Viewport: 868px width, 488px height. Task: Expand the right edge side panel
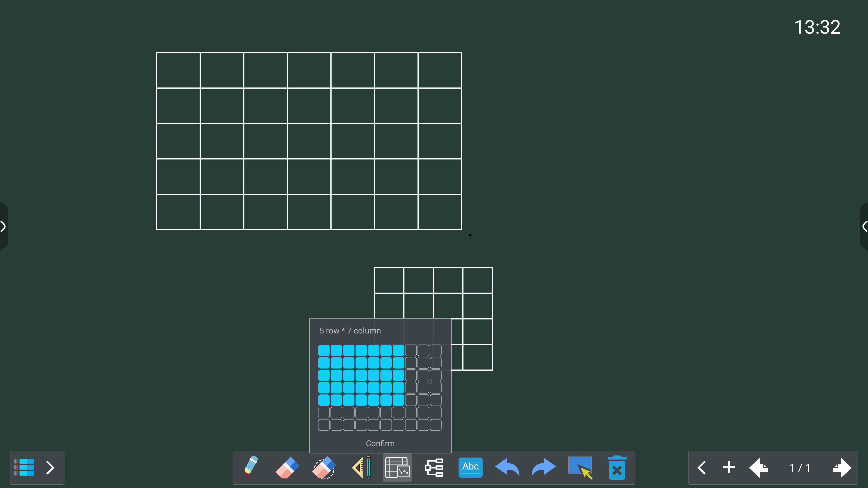click(865, 226)
